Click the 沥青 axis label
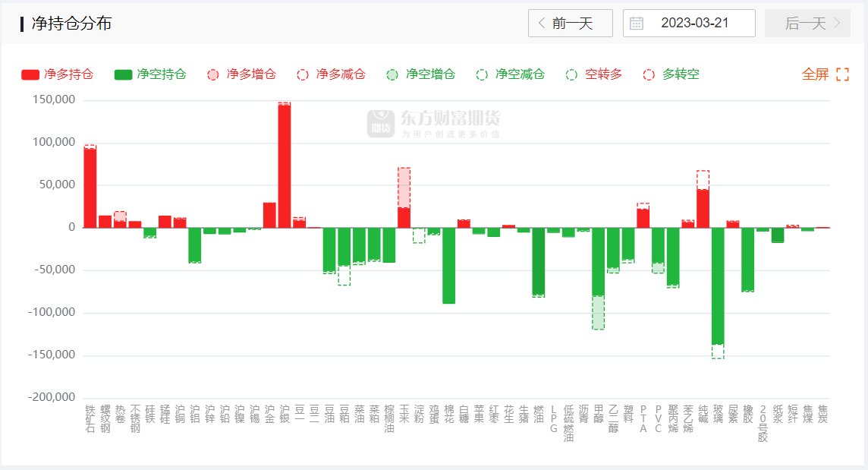Viewport: 868px width, 470px height. tap(583, 414)
